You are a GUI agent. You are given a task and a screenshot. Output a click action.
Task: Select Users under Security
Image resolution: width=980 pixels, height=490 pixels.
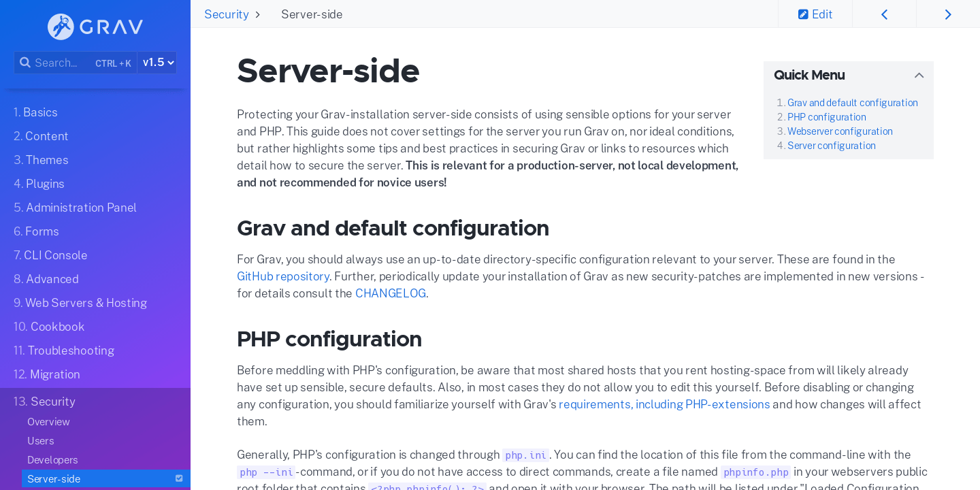40,440
